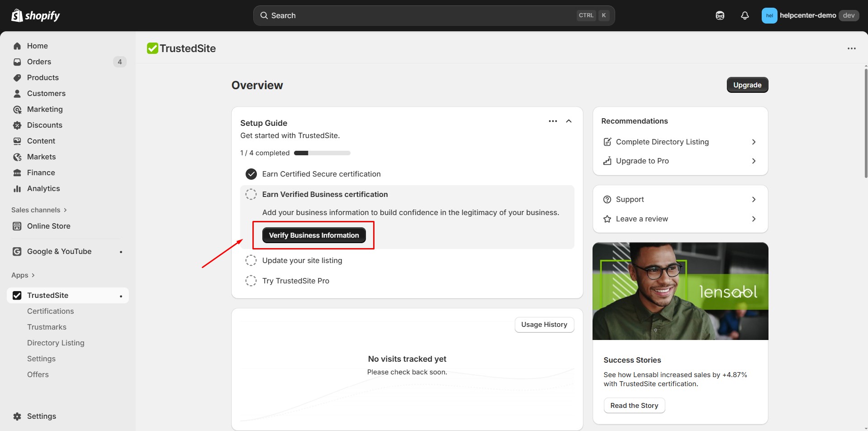Image resolution: width=868 pixels, height=431 pixels.
Task: Switch to the Certifications page under TrustedSite
Action: 50,311
